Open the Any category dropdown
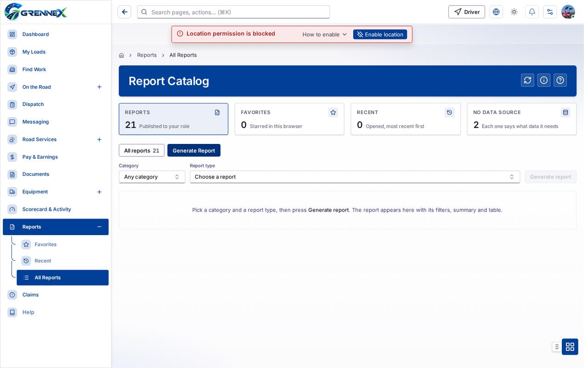The image size is (588, 368). 152,177
